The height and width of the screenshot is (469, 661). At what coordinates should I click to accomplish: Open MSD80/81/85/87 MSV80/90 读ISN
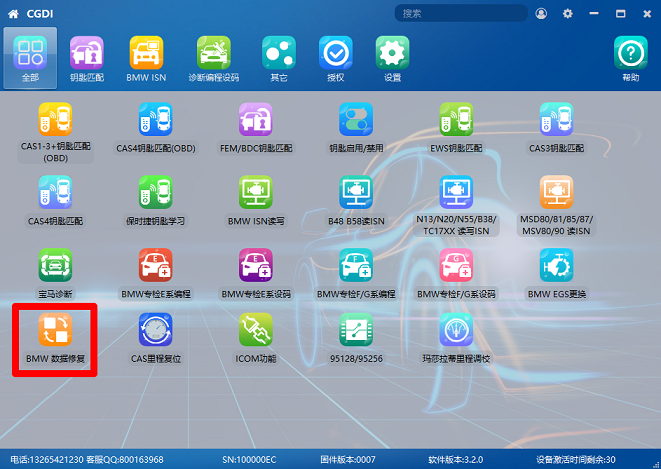[x=556, y=206]
